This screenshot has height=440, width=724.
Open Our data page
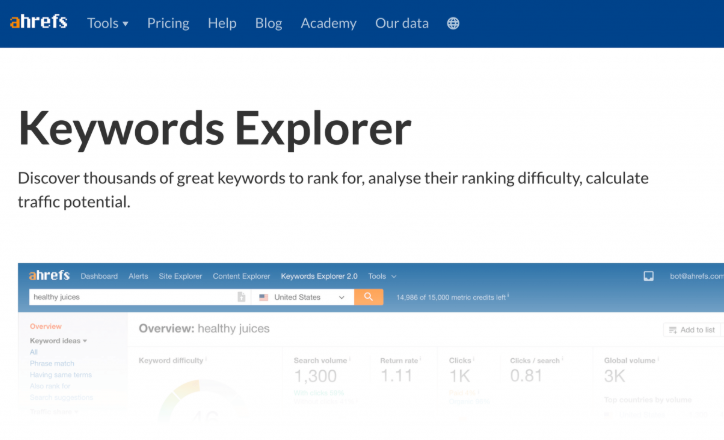pyautogui.click(x=402, y=23)
